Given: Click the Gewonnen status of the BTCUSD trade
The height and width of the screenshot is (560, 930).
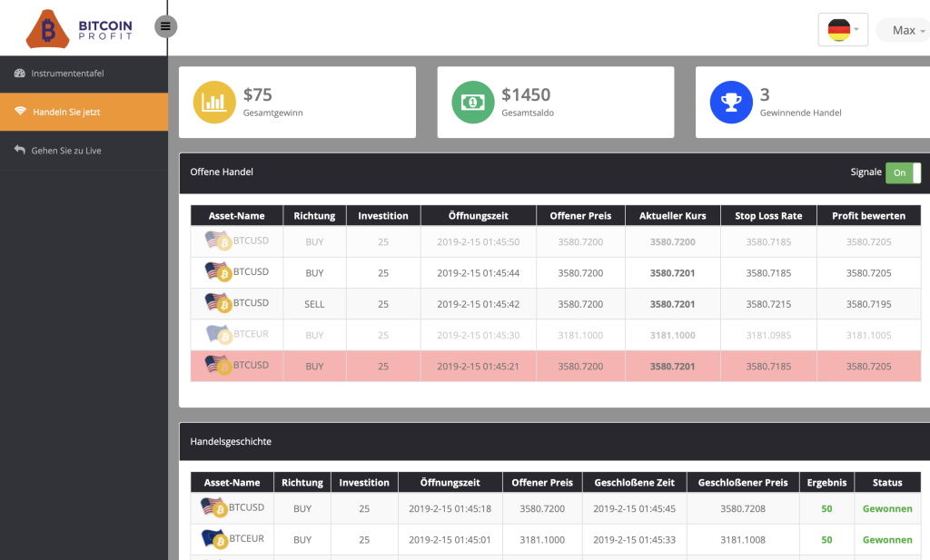Looking at the screenshot, I should pos(886,509).
